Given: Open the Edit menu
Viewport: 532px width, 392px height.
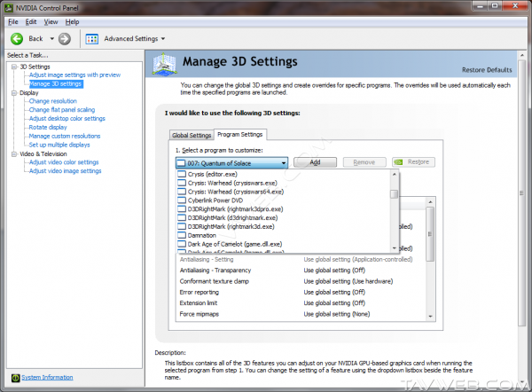Looking at the screenshot, I should (31, 22).
